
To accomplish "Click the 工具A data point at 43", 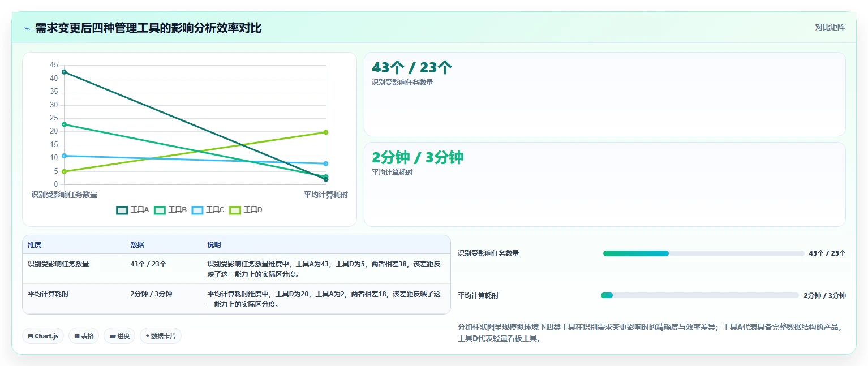I will click(x=65, y=72).
